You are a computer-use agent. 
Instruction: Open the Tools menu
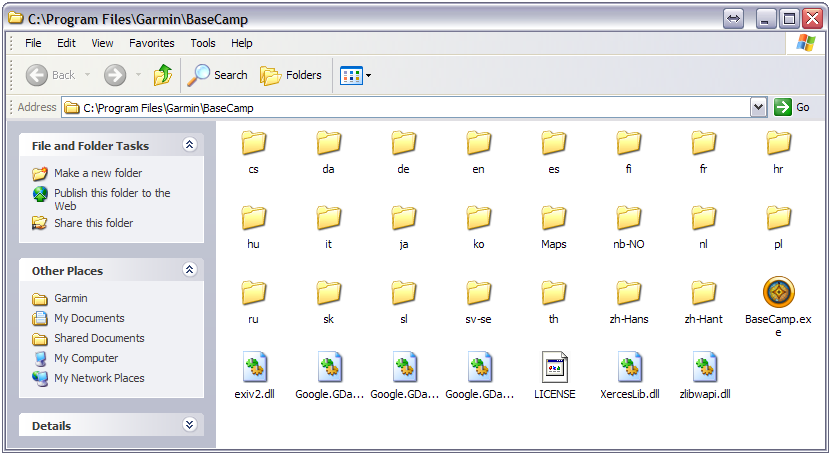coord(203,43)
